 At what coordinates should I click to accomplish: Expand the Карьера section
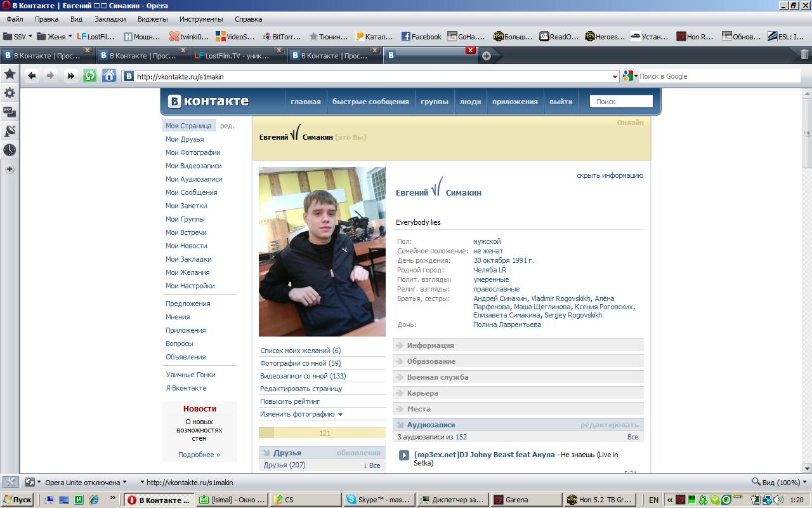pos(518,393)
